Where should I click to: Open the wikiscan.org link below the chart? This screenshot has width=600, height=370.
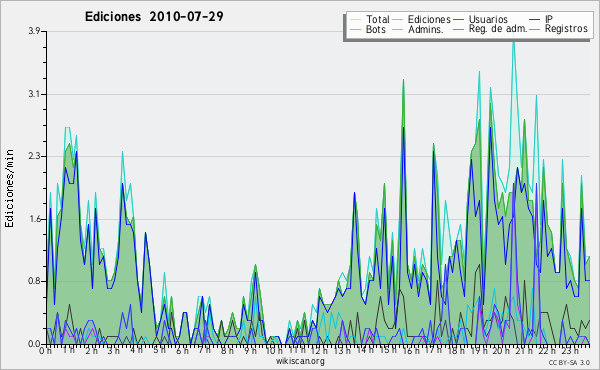pos(300,361)
